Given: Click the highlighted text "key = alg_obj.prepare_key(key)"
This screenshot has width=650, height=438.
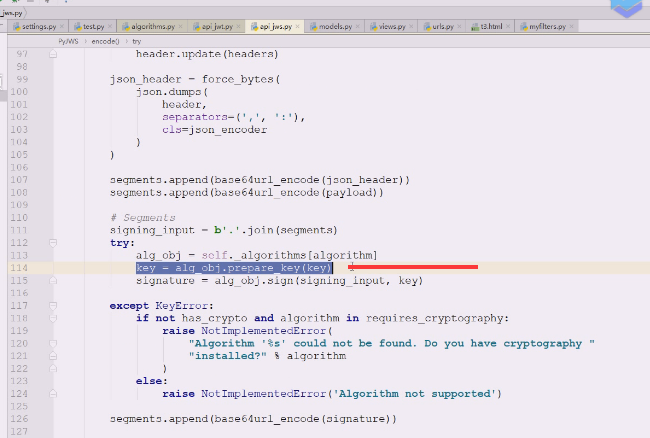Looking at the screenshot, I should tap(234, 268).
